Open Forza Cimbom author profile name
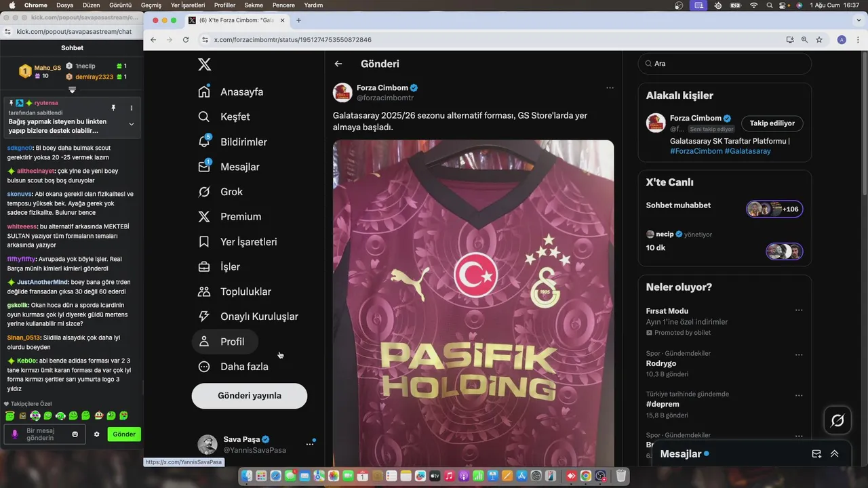 [x=382, y=88]
